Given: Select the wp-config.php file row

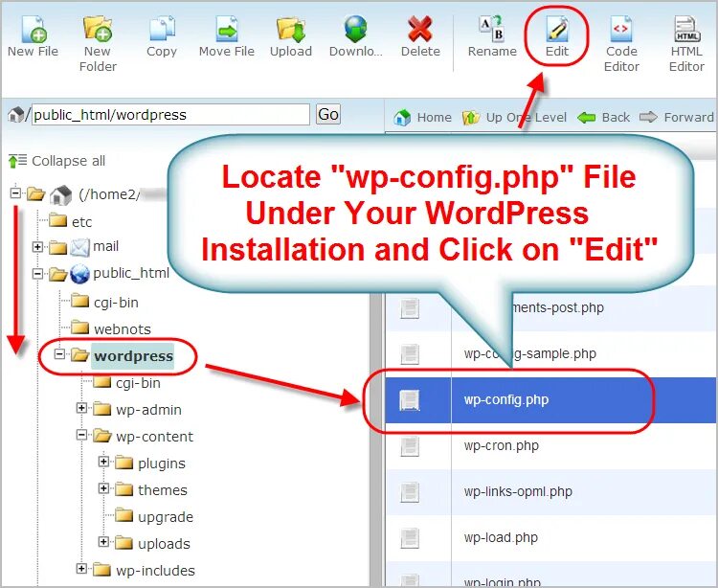Looking at the screenshot, I should pyautogui.click(x=550, y=399).
